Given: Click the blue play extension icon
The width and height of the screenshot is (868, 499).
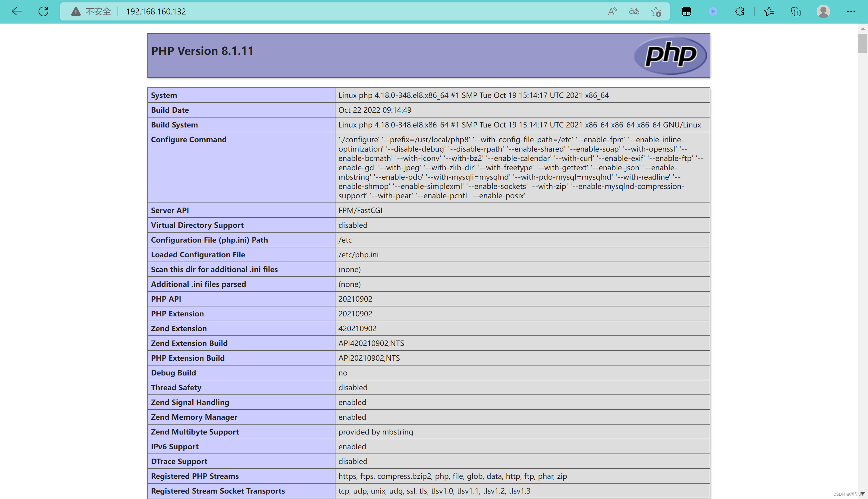Looking at the screenshot, I should point(713,11).
